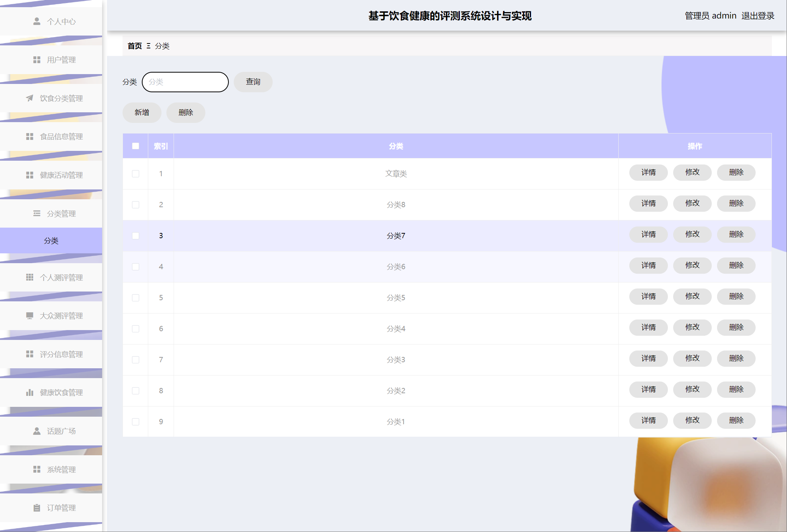
Task: Click the list icon beside 分类管理
Action: pos(37,214)
